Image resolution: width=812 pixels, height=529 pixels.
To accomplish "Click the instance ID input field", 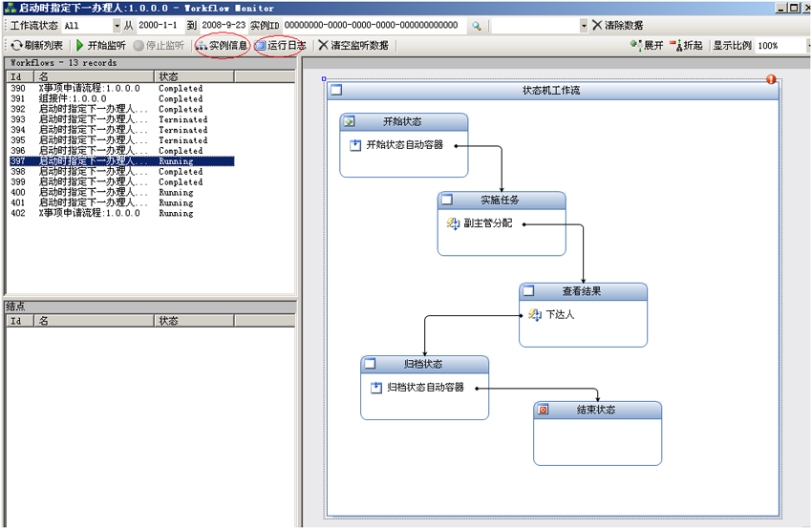I will coord(373,26).
